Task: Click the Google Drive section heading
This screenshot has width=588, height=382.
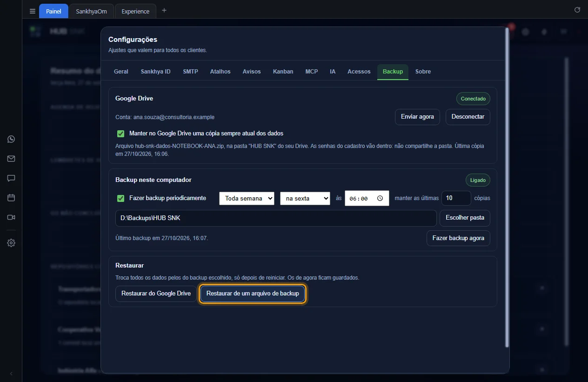Action: [x=134, y=99]
